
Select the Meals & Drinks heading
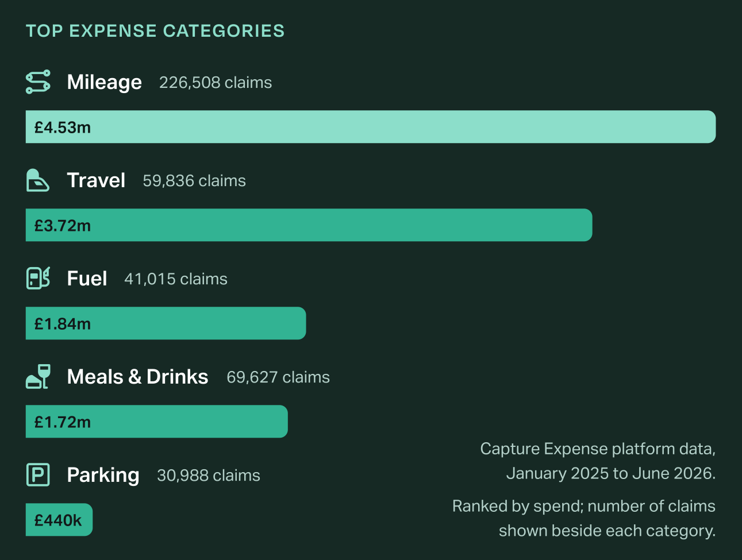[137, 377]
